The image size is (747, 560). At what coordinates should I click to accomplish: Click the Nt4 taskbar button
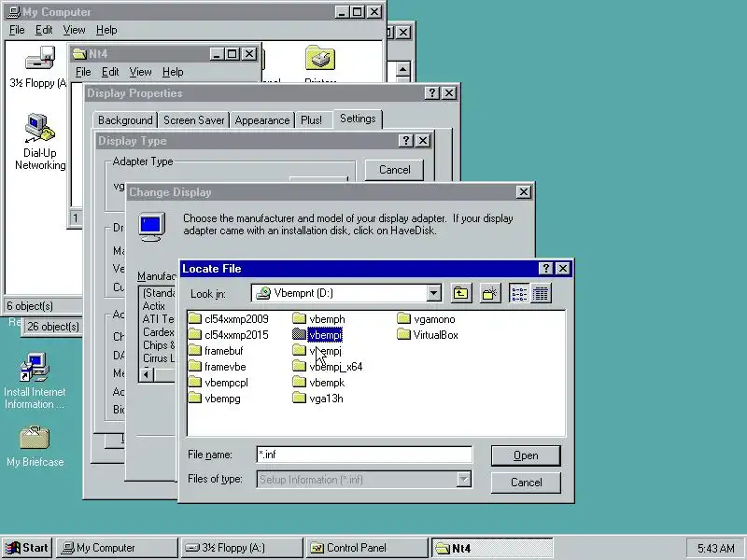(x=492, y=548)
